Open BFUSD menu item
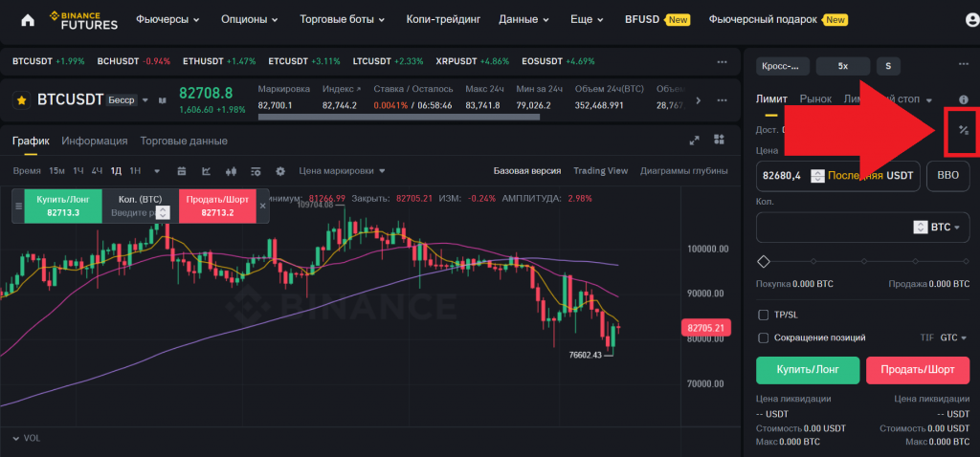Screen dimensions: 980x457 tap(657, 19)
